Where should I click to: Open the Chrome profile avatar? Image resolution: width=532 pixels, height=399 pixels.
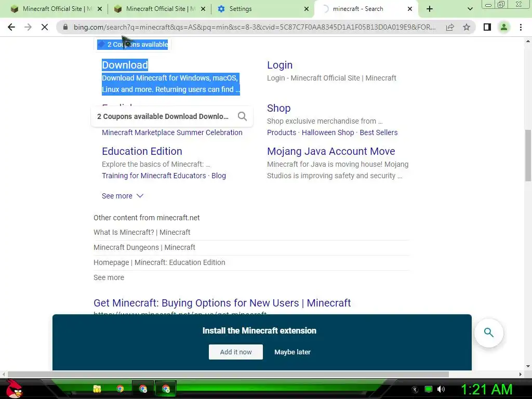pyautogui.click(x=504, y=27)
